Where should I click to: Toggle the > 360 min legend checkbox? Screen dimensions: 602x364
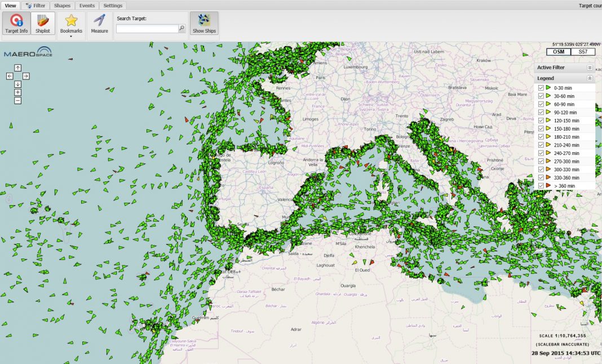point(541,185)
